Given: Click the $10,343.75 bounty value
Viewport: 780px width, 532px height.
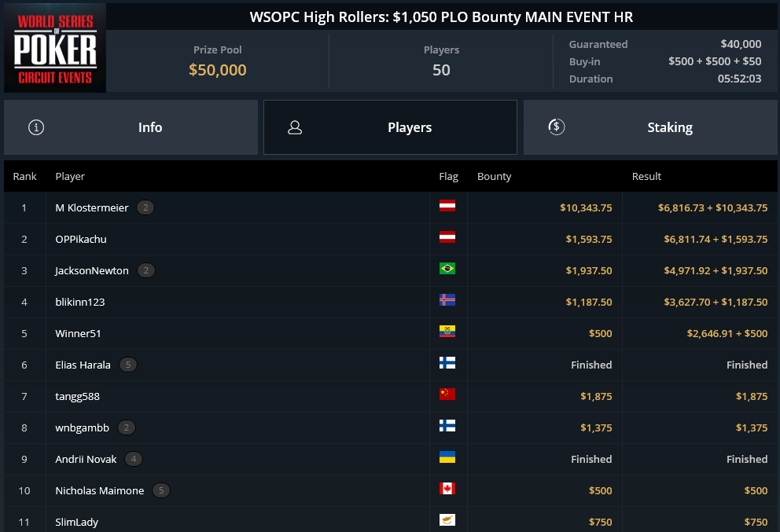Looking at the screenshot, I should pos(586,207).
